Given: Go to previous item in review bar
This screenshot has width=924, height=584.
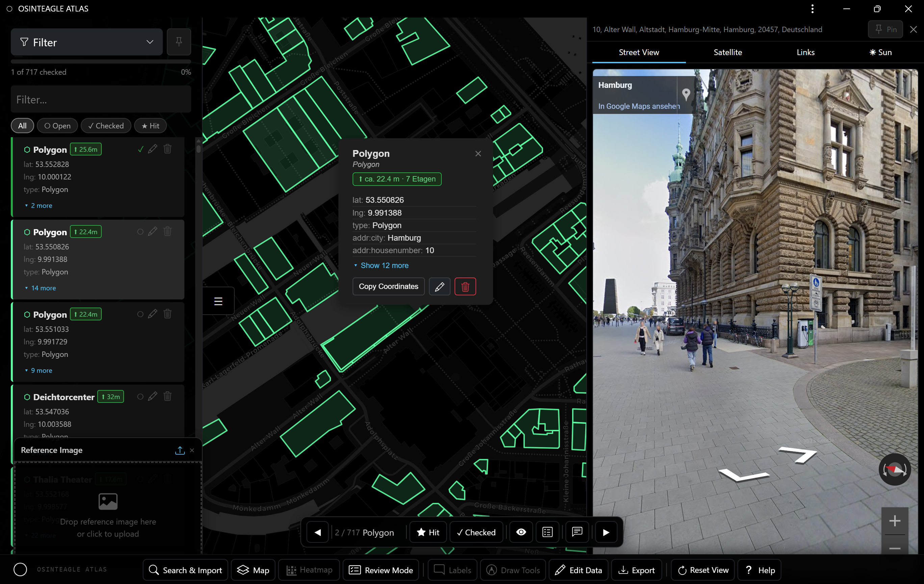Looking at the screenshot, I should 318,533.
